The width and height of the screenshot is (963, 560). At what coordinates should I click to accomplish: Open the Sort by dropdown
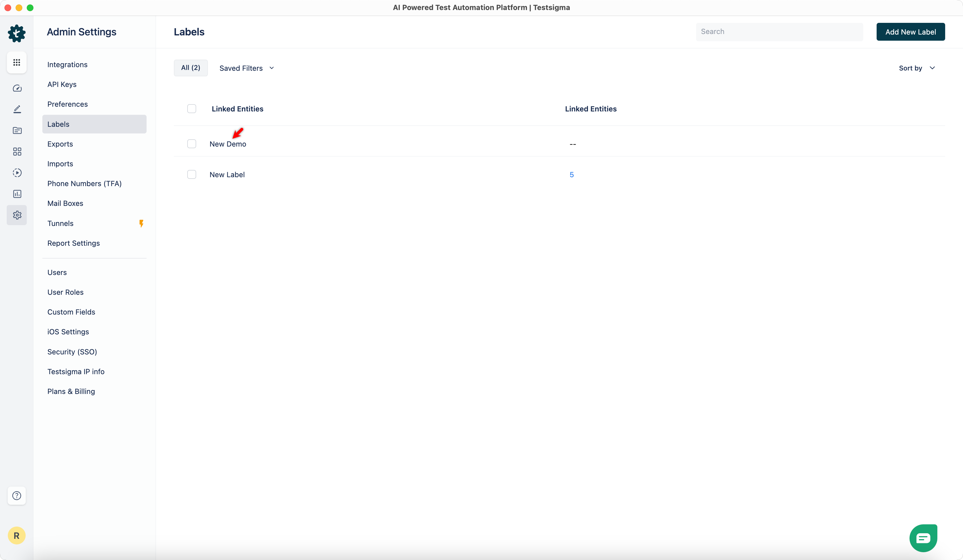[x=916, y=68]
